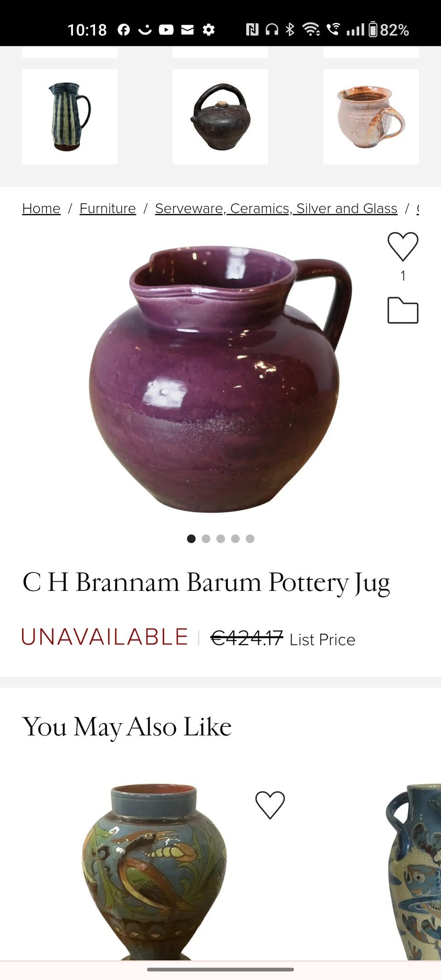
Task: Tap the Facebook notification icon in status bar
Action: [124, 30]
